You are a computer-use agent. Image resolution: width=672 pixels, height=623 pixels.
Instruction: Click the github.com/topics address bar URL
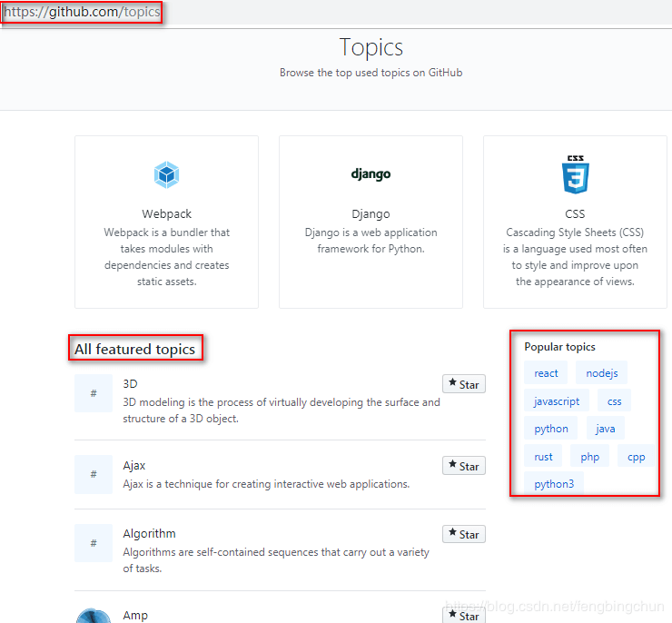82,12
